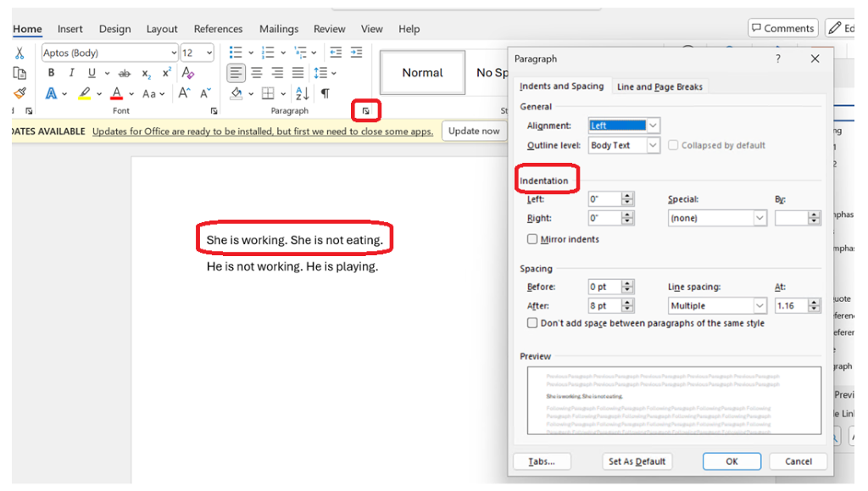Image resolution: width=868 pixels, height=491 pixels.
Task: Click the subscript icon
Action: click(147, 74)
